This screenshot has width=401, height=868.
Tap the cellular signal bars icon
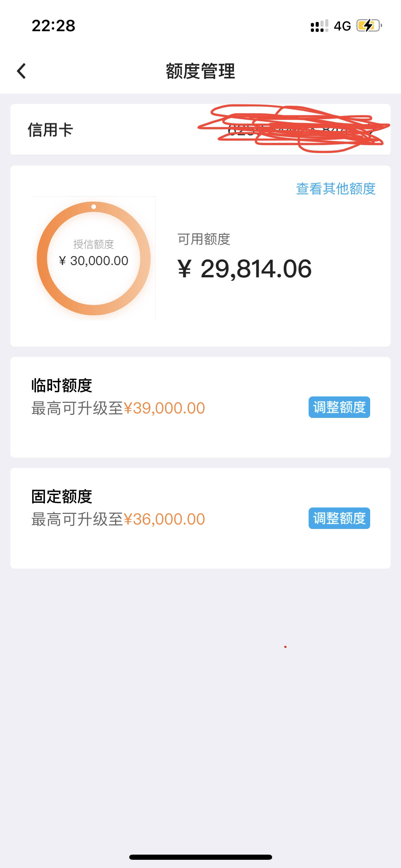click(319, 26)
